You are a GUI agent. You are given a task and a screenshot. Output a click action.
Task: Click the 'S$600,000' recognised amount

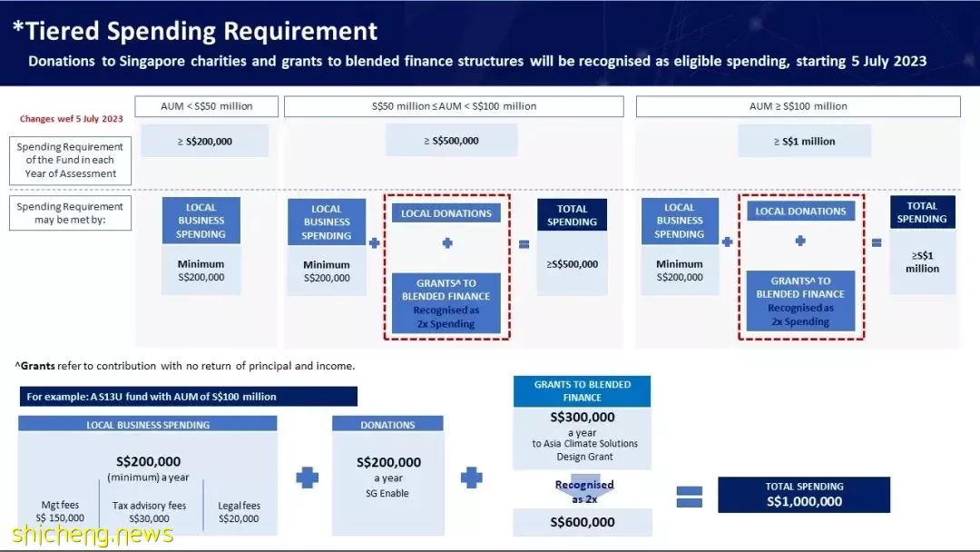(x=583, y=522)
